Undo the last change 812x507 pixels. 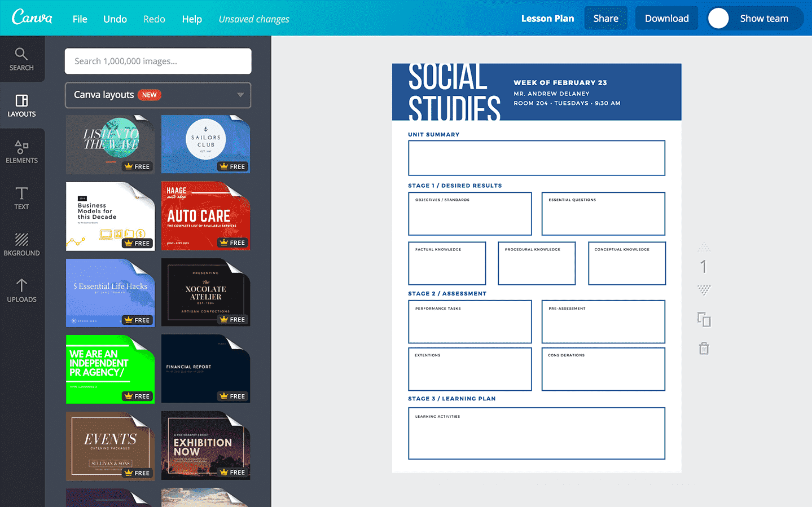(x=115, y=19)
